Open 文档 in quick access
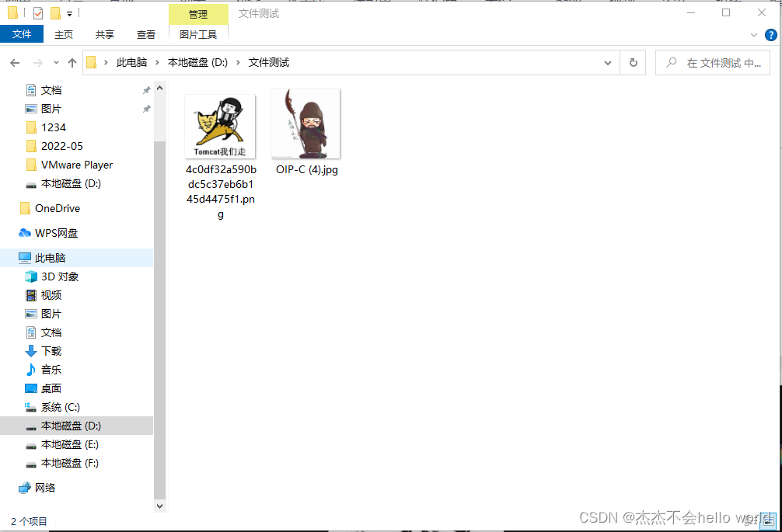This screenshot has height=532, width=782. tap(51, 90)
